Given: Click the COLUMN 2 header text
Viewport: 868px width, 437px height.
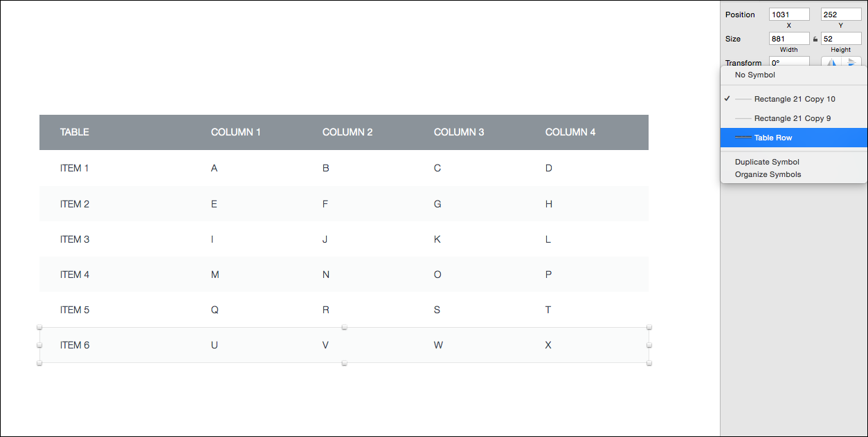Looking at the screenshot, I should [x=347, y=132].
